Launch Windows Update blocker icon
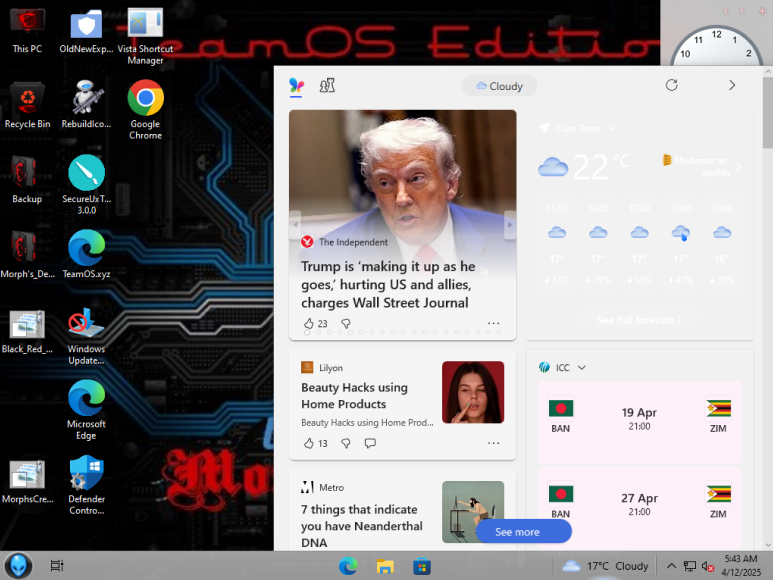This screenshot has height=580, width=773. (x=86, y=337)
